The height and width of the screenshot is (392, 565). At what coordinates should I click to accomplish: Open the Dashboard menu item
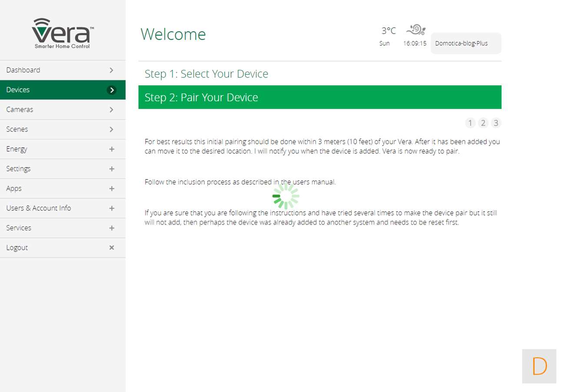pos(23,70)
